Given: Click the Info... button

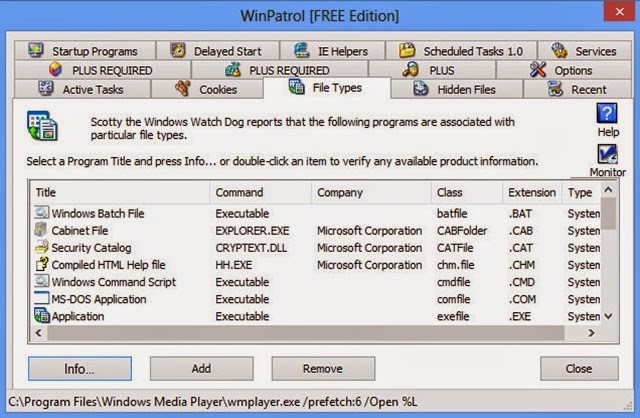Looking at the screenshot, I should pyautogui.click(x=80, y=369).
